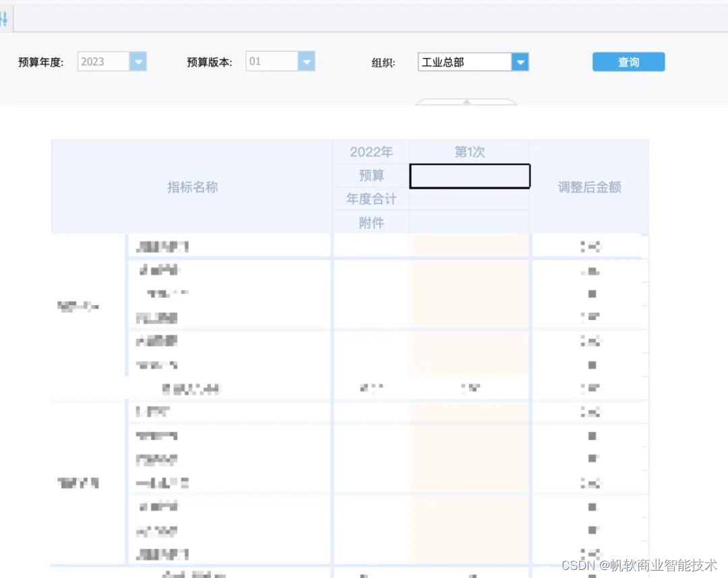
Task: Click the empty cell under 附件 row
Action: [469, 222]
